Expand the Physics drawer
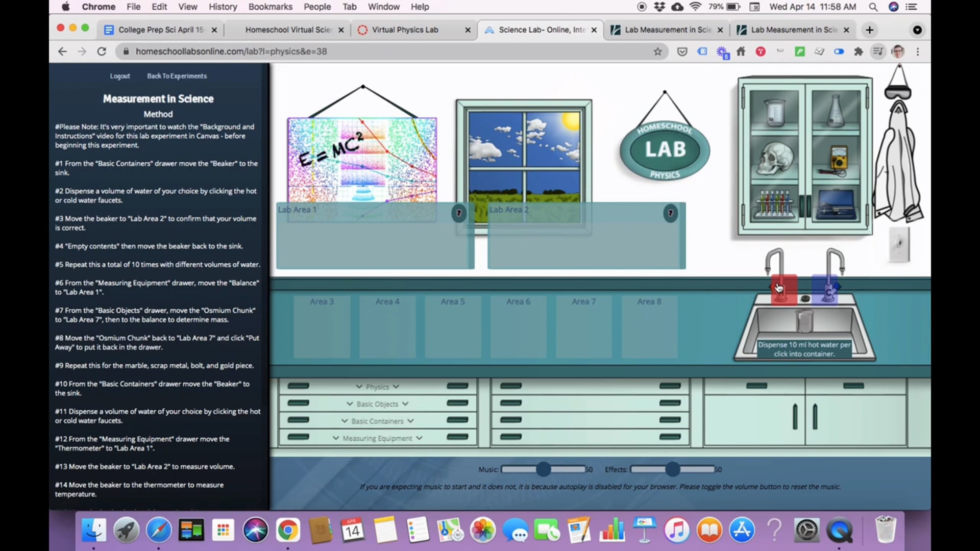980x551 pixels. coord(377,386)
